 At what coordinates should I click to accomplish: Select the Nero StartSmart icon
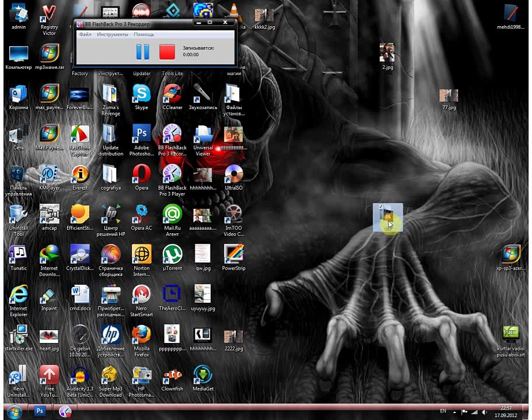pyautogui.click(x=142, y=300)
